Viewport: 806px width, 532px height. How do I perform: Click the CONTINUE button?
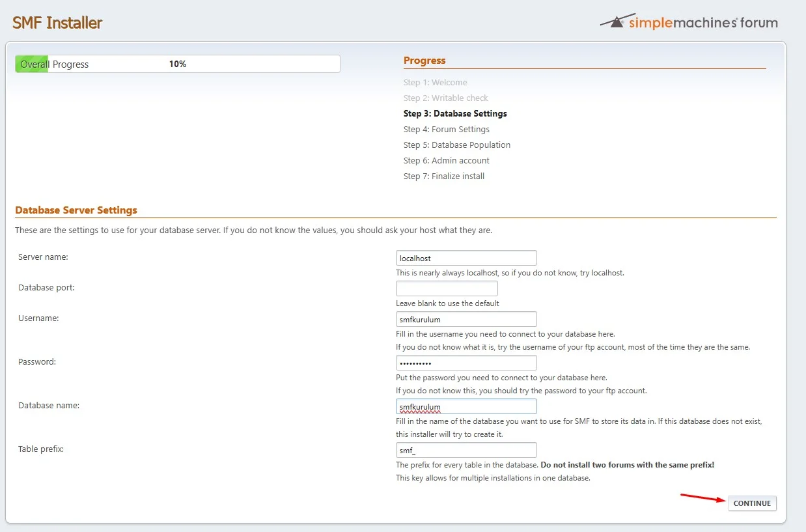(x=752, y=503)
